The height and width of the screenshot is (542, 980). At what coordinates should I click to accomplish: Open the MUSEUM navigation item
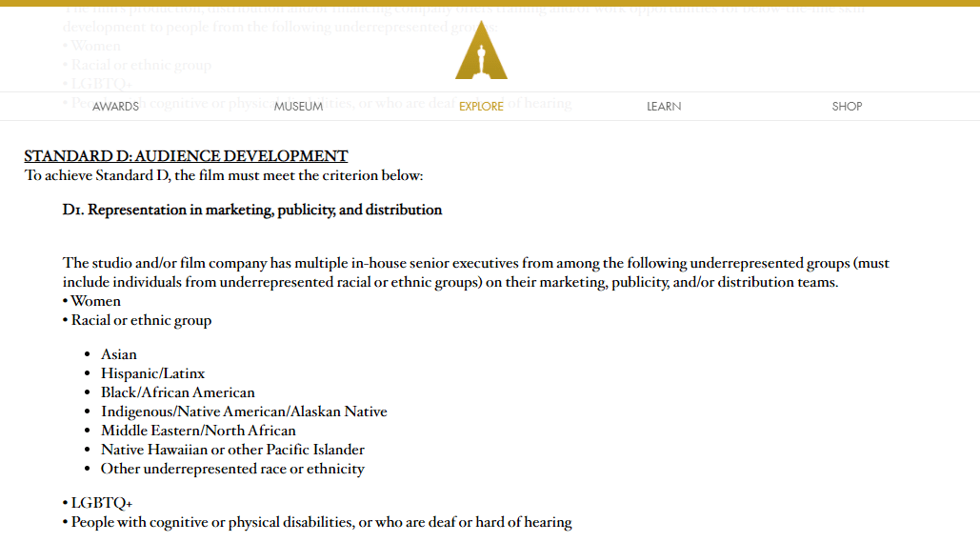pos(298,107)
